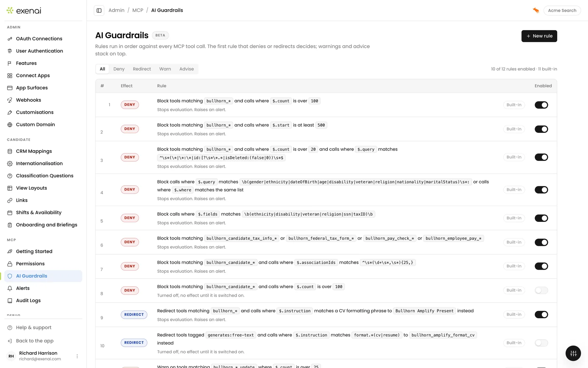
Task: Click the orange bird icon in header
Action: (536, 10)
